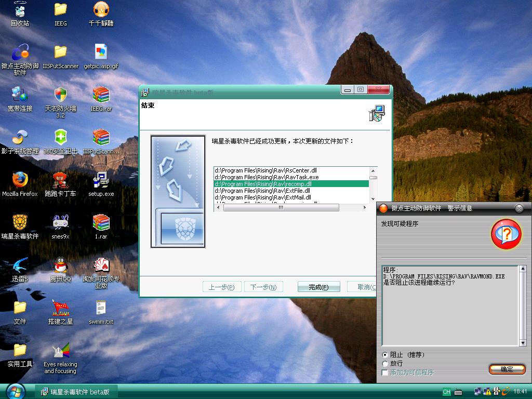532x399 pixels.
Task: Select RavTask.exe entry in file list
Action: [x=266, y=177]
